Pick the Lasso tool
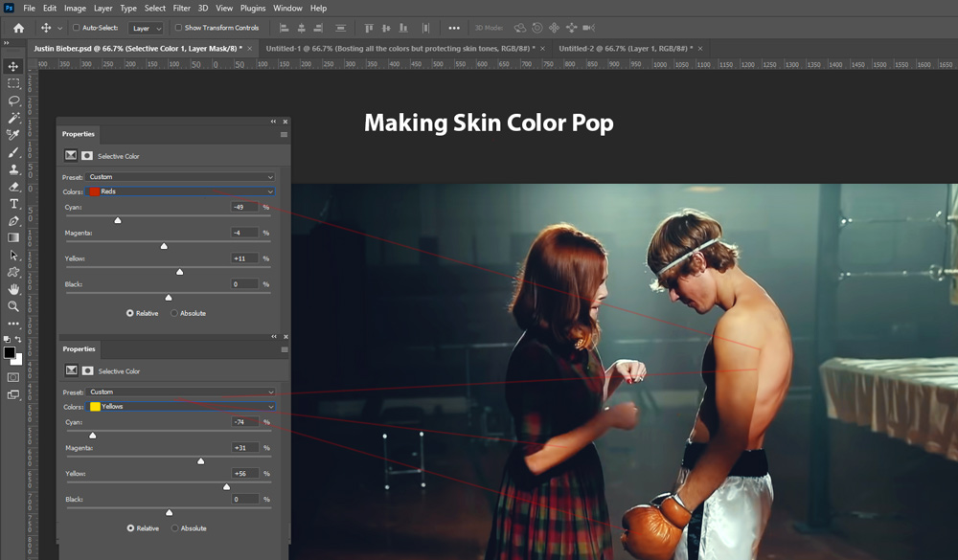The height and width of the screenshot is (560, 958). 13,101
